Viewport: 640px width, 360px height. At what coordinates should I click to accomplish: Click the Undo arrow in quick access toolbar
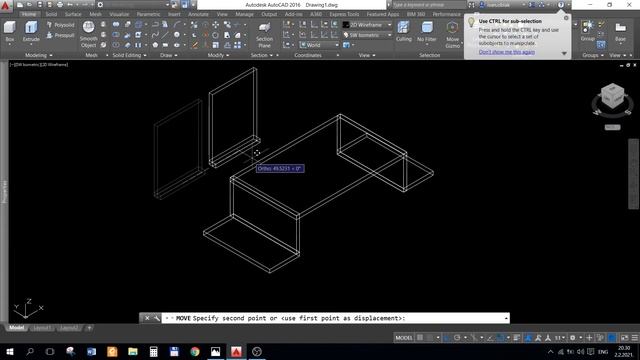click(70, 5)
